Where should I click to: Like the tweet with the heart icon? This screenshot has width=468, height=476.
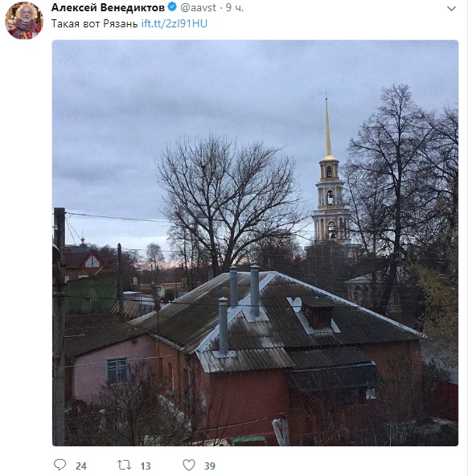[189, 465]
